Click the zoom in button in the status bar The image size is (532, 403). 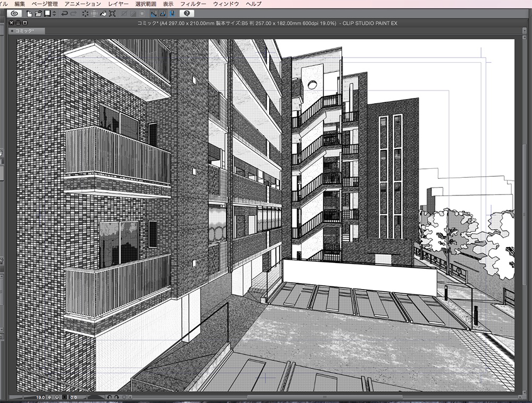pyautogui.click(x=57, y=396)
